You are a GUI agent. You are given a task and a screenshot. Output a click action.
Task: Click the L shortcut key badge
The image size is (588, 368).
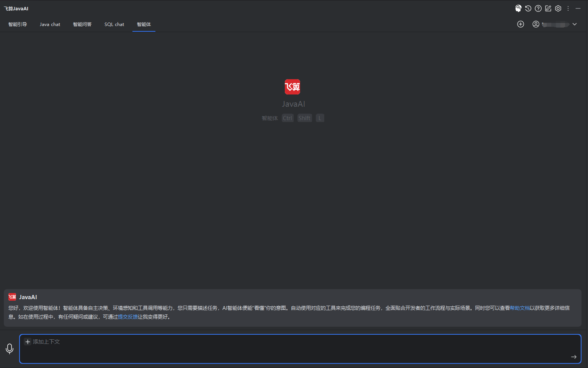click(x=320, y=118)
